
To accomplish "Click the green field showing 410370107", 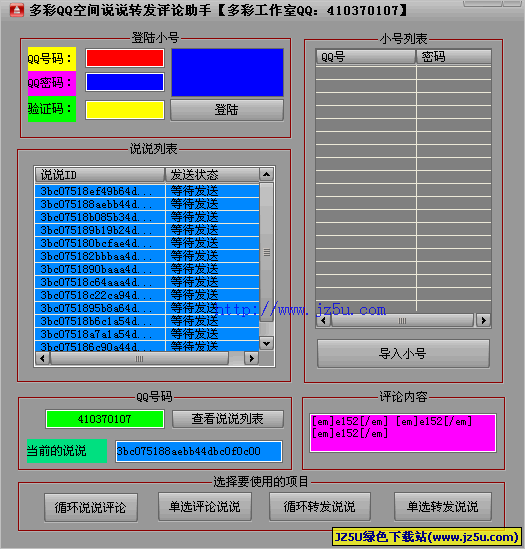I will pyautogui.click(x=105, y=419).
